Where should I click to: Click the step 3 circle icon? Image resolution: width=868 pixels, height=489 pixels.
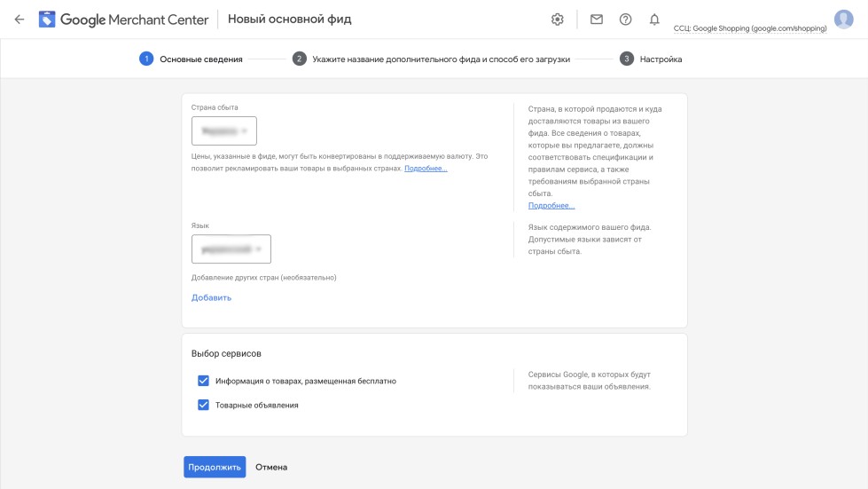pos(627,59)
